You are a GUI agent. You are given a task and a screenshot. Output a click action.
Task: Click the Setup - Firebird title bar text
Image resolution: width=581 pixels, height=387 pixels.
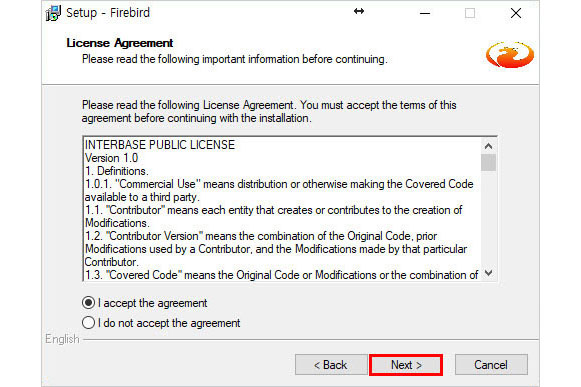(x=108, y=13)
